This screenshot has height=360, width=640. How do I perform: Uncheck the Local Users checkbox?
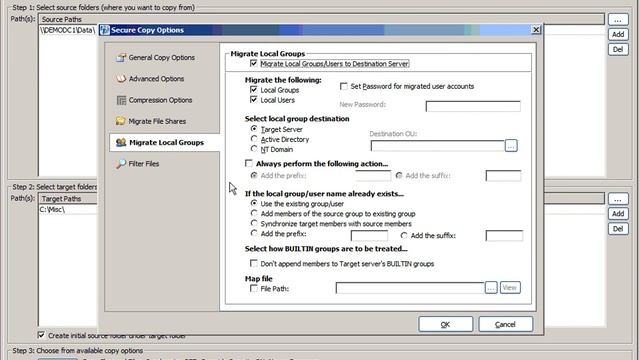click(x=253, y=100)
